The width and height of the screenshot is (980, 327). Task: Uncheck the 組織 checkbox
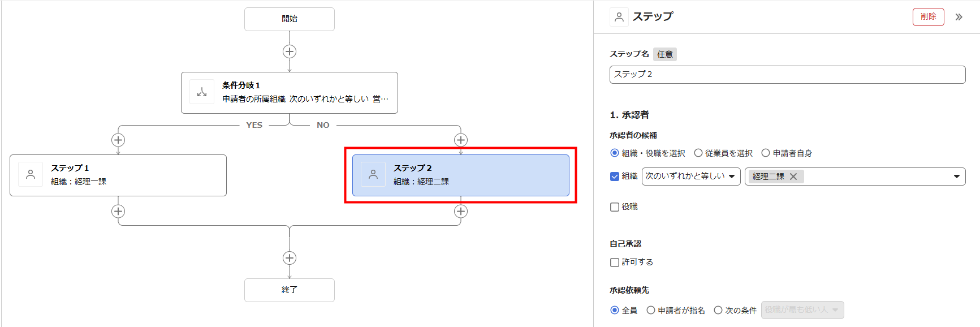pyautogui.click(x=615, y=177)
